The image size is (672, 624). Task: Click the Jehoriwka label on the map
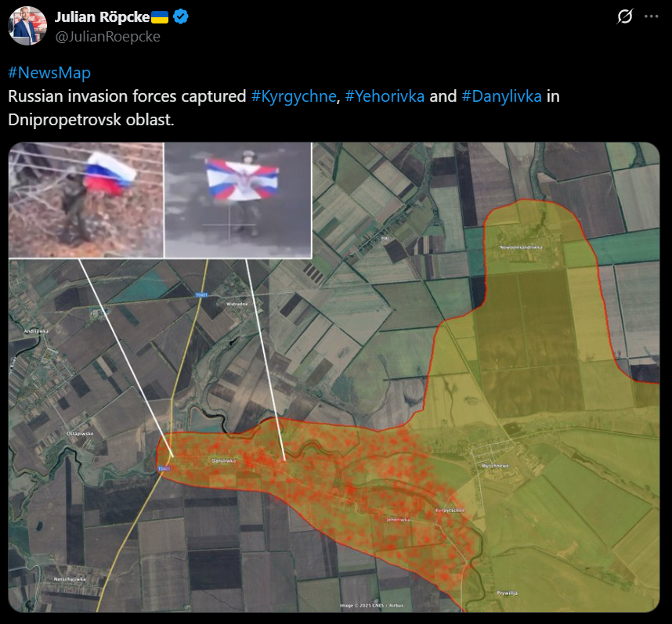point(398,520)
